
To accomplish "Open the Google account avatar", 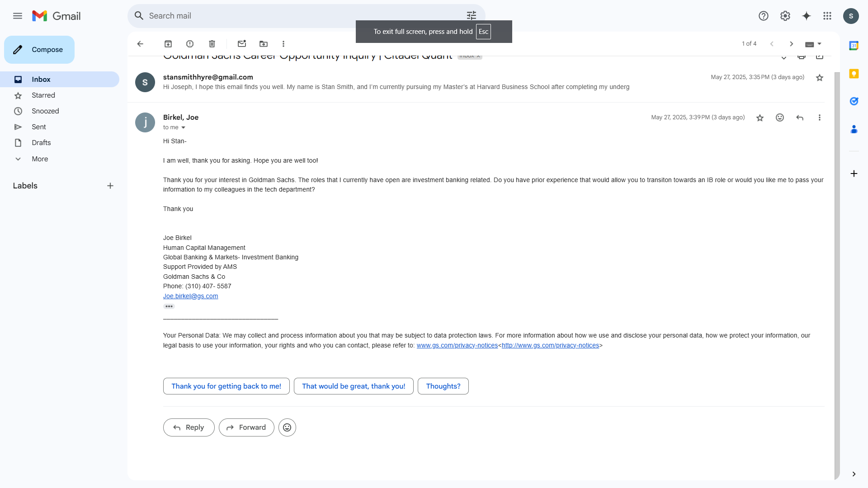I will pos(851,16).
